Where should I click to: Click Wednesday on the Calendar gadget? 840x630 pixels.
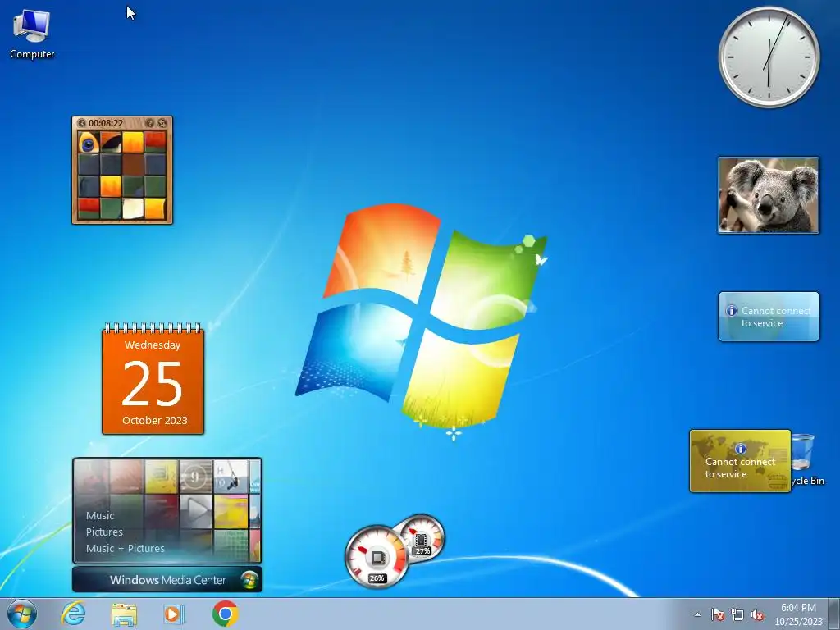click(x=153, y=345)
